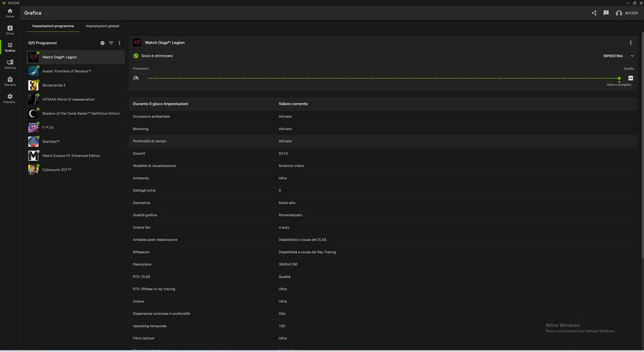Click the DirectX value DX12
This screenshot has width=644, height=352.
[x=283, y=154]
